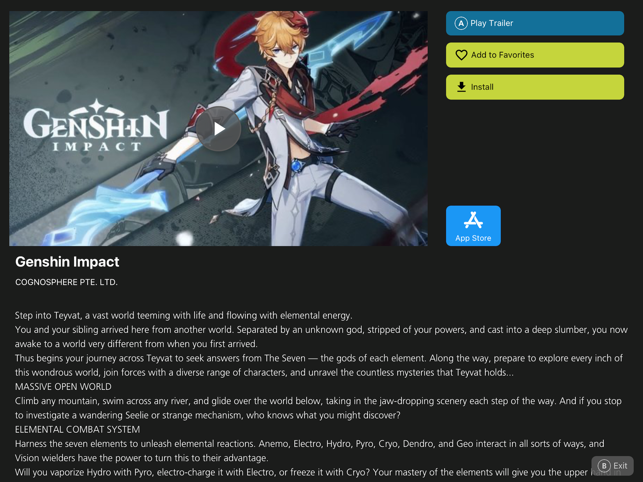The image size is (643, 482).
Task: Click the "Climb any mountain" paragraph
Action: [x=318, y=408]
